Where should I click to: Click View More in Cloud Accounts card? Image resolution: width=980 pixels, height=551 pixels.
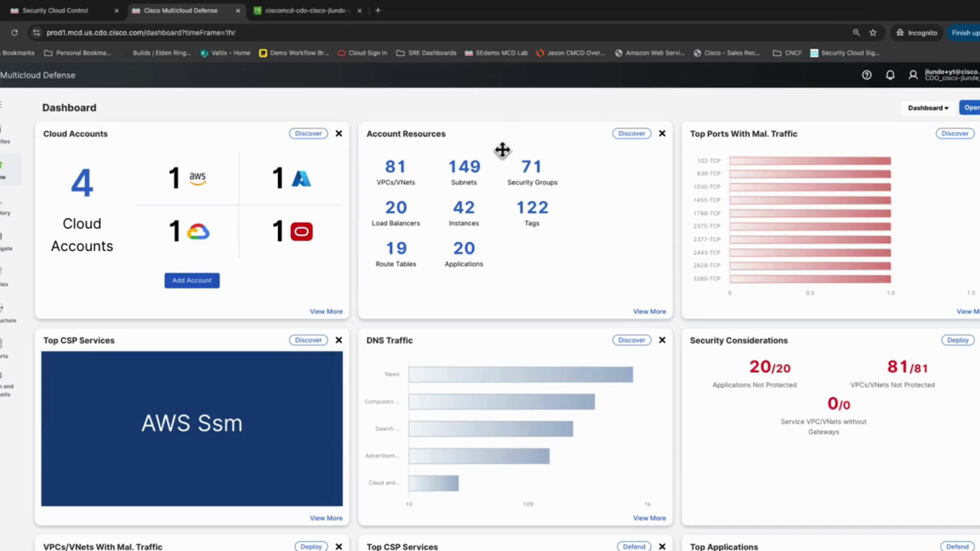pos(326,312)
